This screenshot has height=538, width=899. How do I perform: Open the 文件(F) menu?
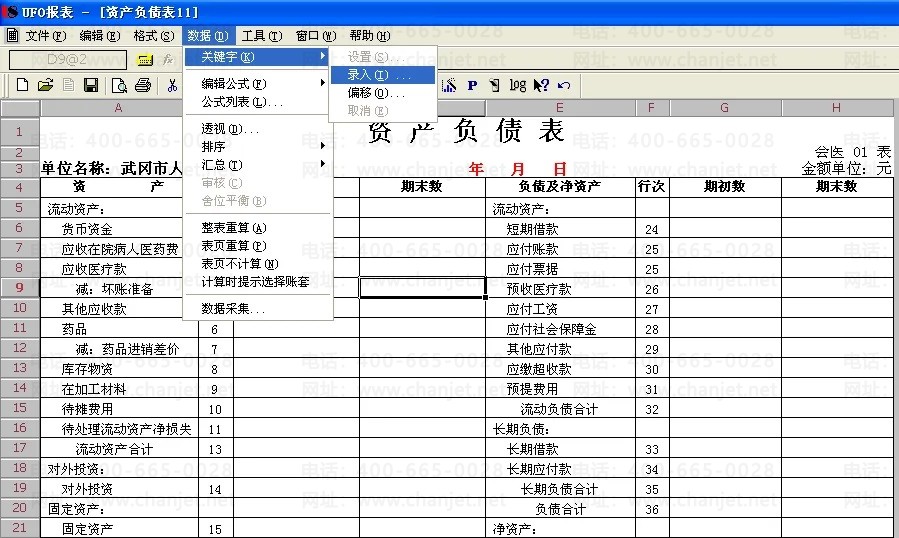pos(46,36)
